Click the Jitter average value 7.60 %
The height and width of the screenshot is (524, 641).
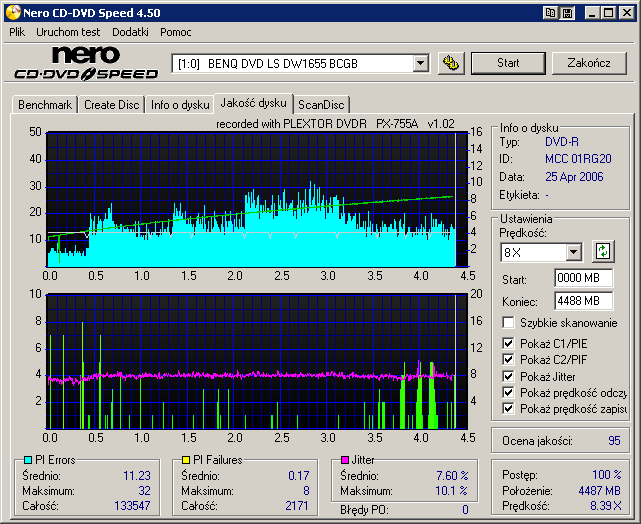[x=452, y=475]
